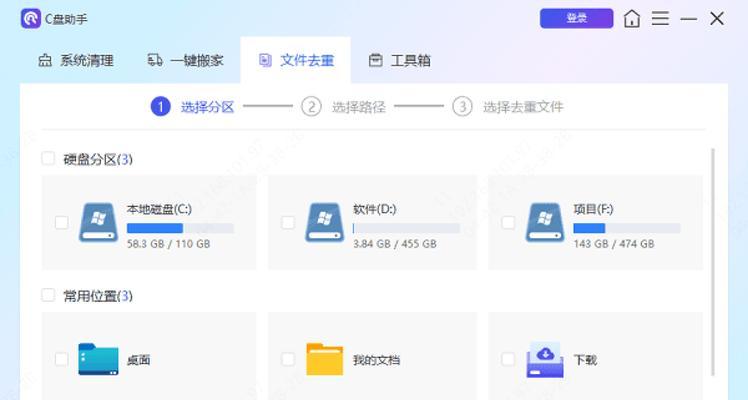Viewport: 748px width, 400px height.
Task: Check the 常用位置(3) select-all checkbox
Action: point(48,296)
